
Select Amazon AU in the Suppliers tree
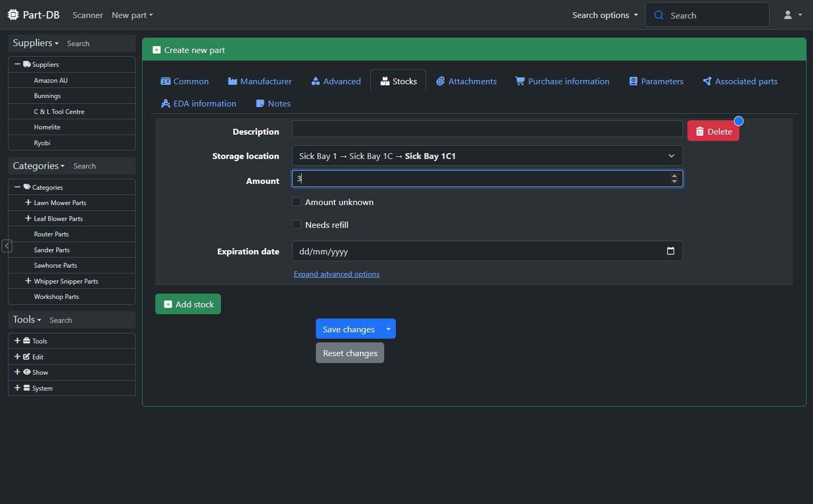pos(51,80)
